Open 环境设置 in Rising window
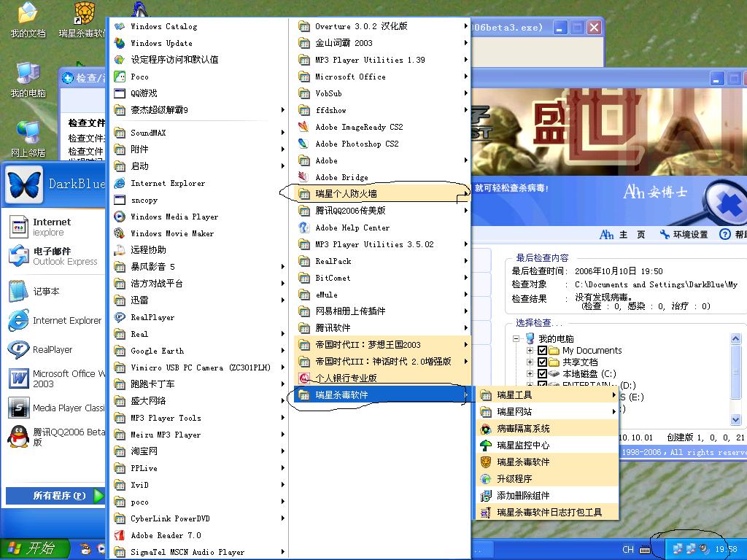747x560 pixels. (684, 234)
